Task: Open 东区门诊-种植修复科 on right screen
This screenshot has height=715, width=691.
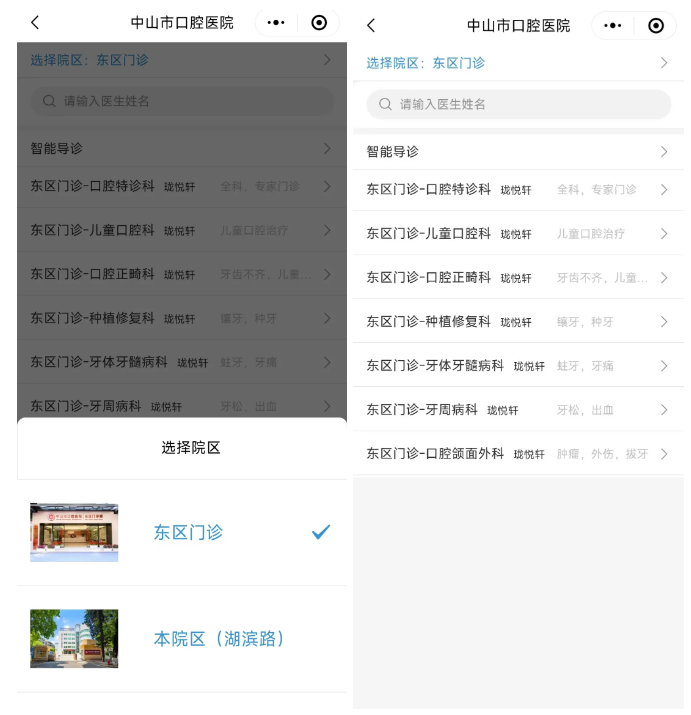Action: (428, 321)
